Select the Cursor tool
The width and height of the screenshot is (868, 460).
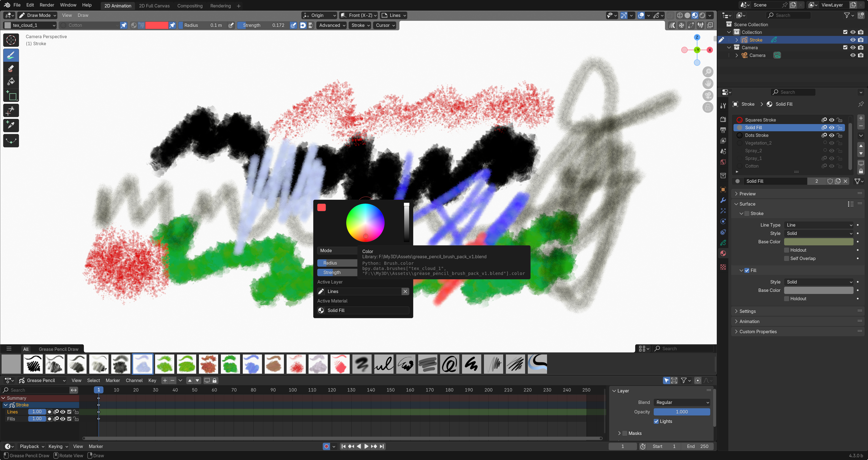pos(11,40)
